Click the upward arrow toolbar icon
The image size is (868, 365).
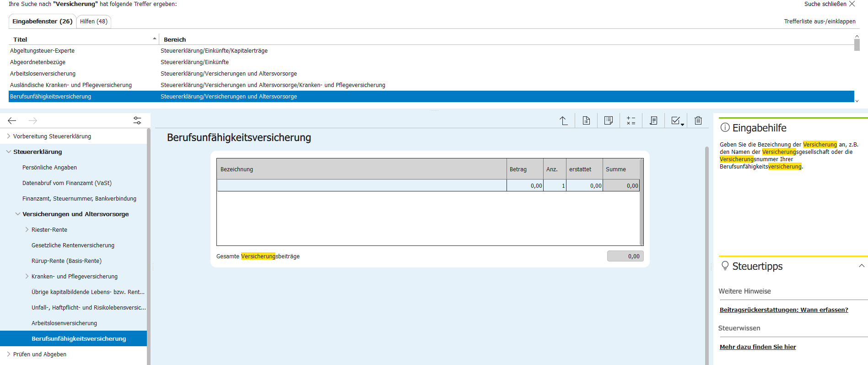(563, 120)
